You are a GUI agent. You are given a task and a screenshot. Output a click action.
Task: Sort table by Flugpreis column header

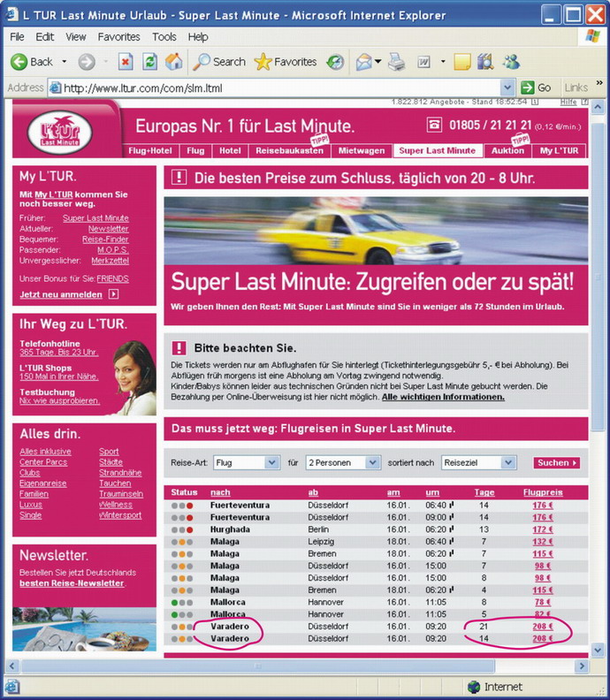tap(543, 492)
